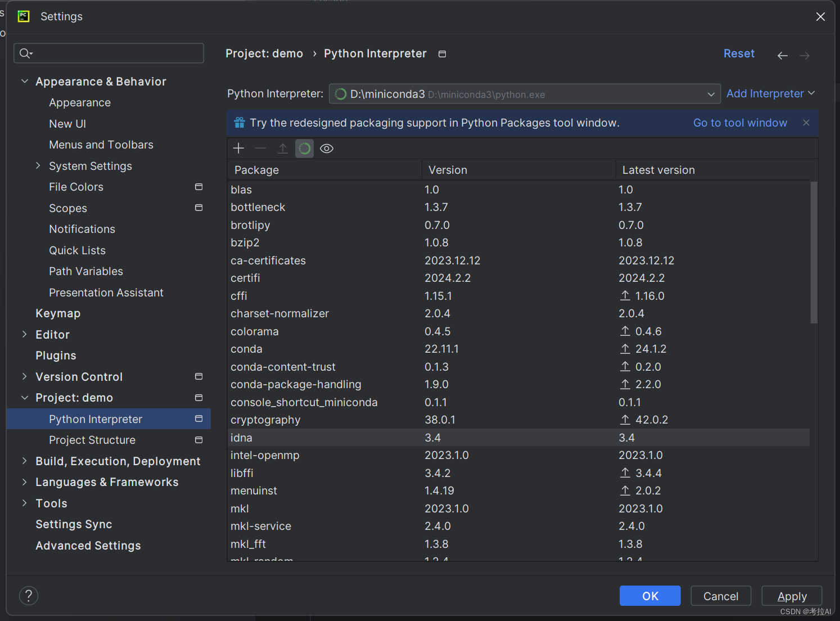Click the OK button
The height and width of the screenshot is (621, 840).
tap(650, 596)
